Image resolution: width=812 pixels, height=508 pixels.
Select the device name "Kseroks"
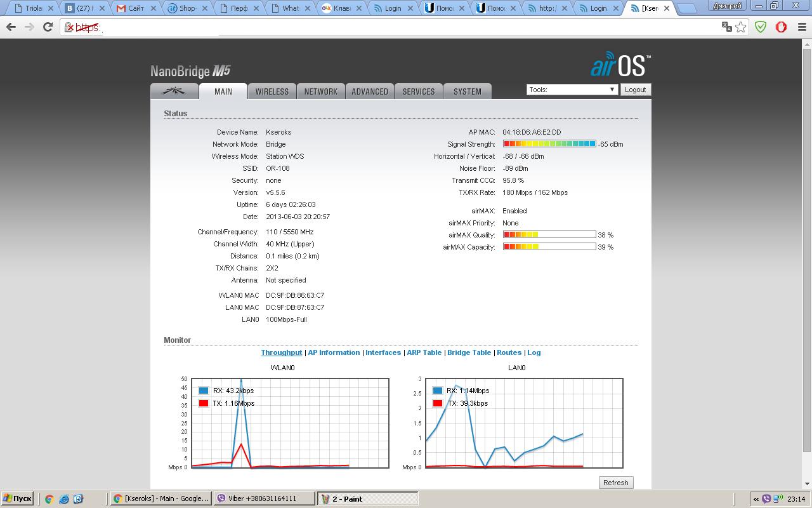click(278, 132)
